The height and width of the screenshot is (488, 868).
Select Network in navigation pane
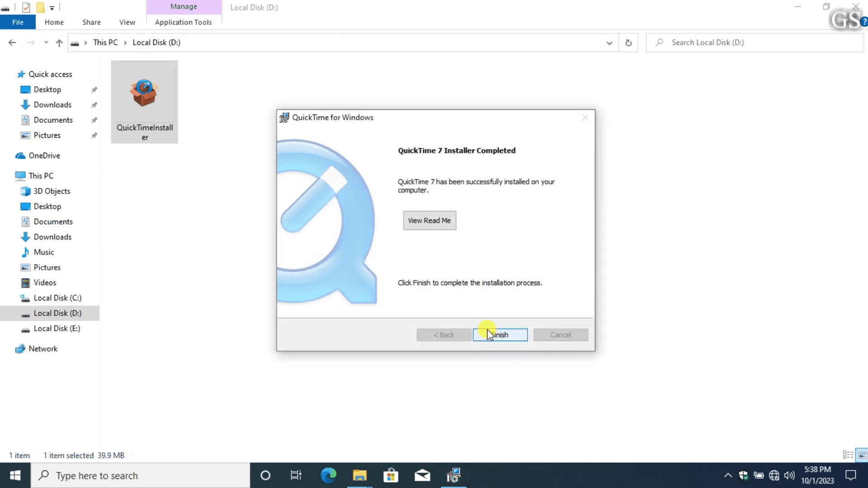click(43, 349)
